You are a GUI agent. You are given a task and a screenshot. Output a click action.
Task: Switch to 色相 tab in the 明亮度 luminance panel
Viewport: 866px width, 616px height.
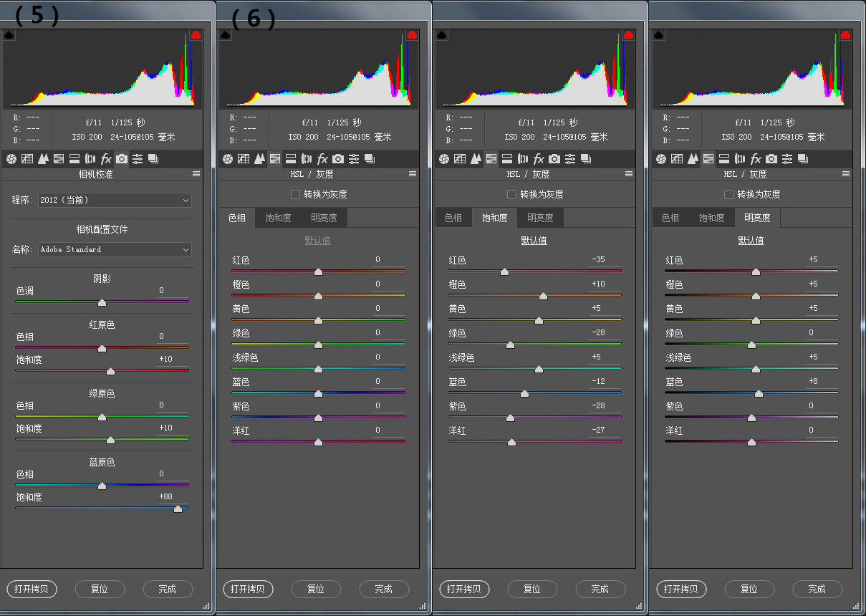tap(670, 218)
